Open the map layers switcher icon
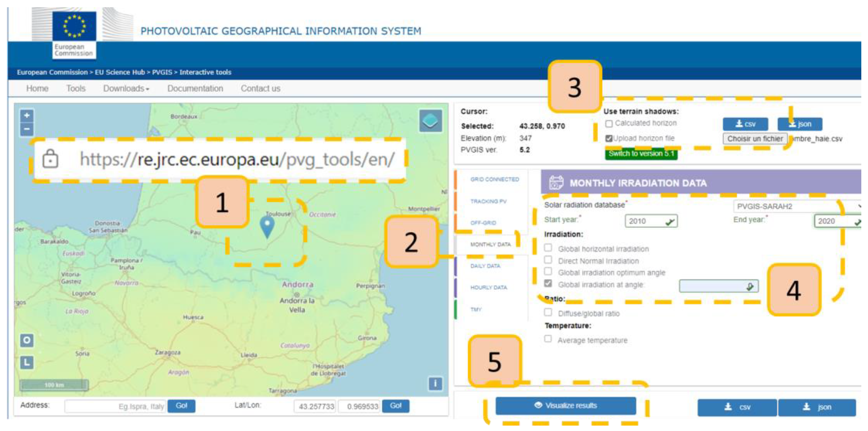This screenshot has width=868, height=431. coord(430,120)
